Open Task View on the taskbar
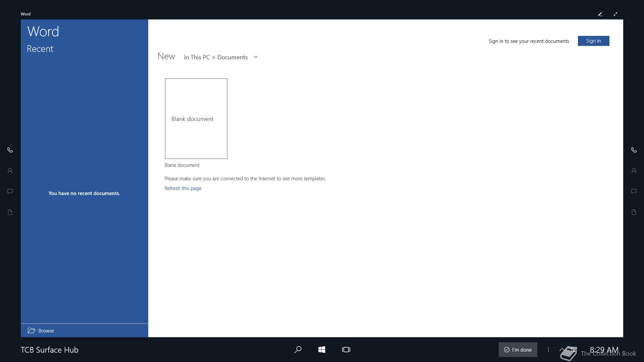The height and width of the screenshot is (362, 644). coord(346,350)
